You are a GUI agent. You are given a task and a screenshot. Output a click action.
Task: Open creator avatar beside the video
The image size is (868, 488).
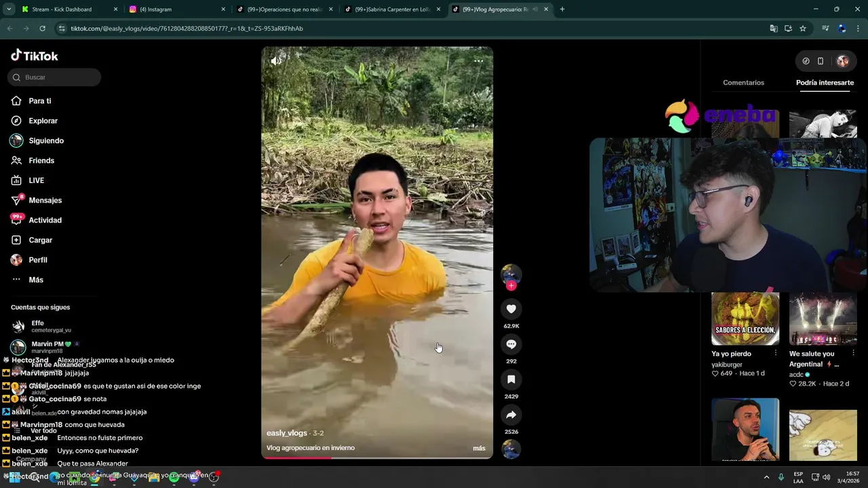[x=511, y=273]
